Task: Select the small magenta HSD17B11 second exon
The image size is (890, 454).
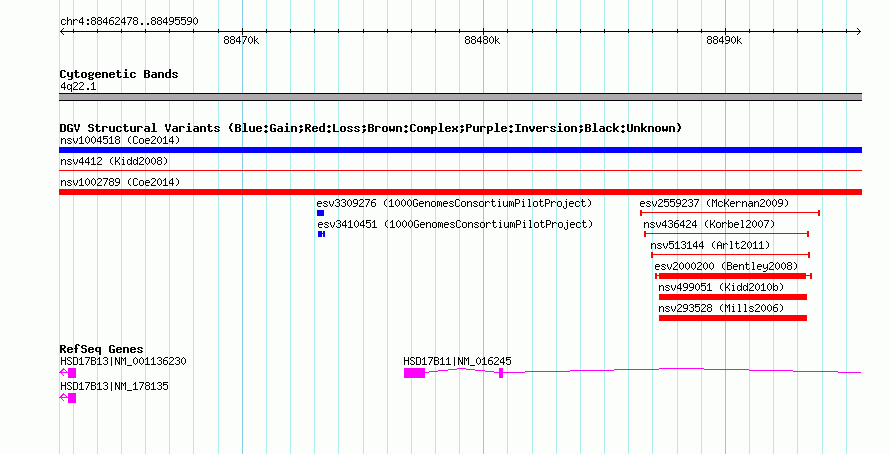Action: click(501, 373)
